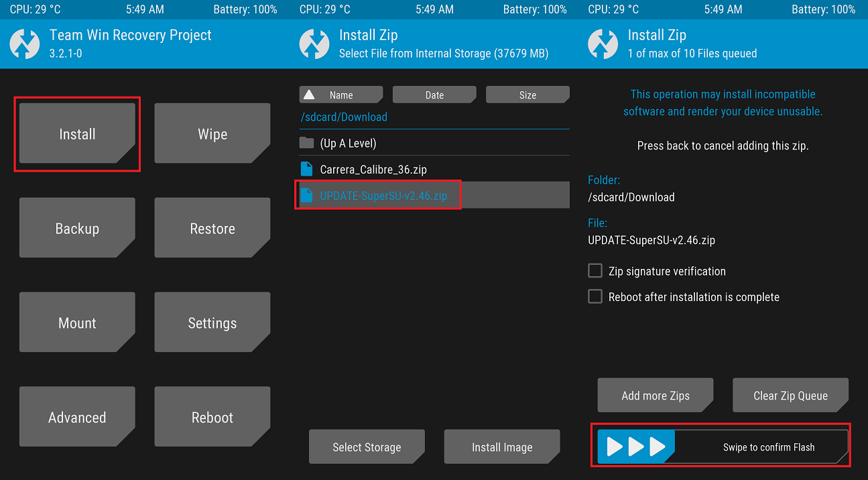Click file icon of UPDATE-SuperSU-v2.46.zip

(306, 195)
